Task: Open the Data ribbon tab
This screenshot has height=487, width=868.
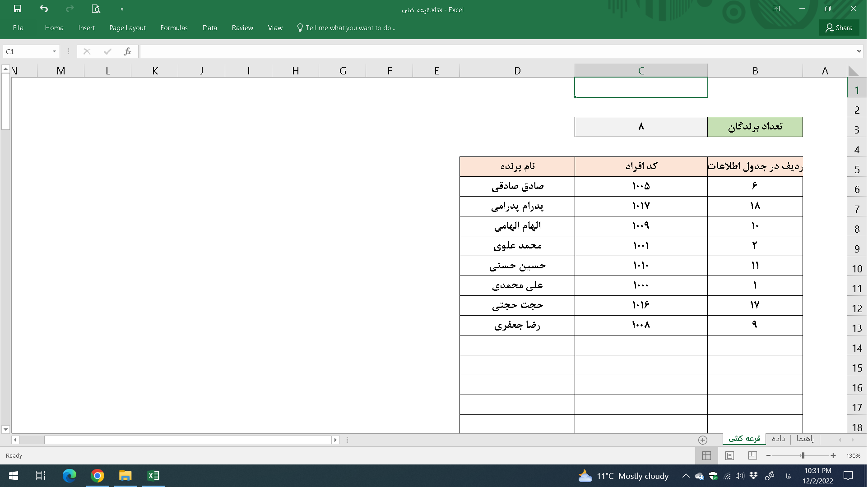Action: pyautogui.click(x=209, y=28)
